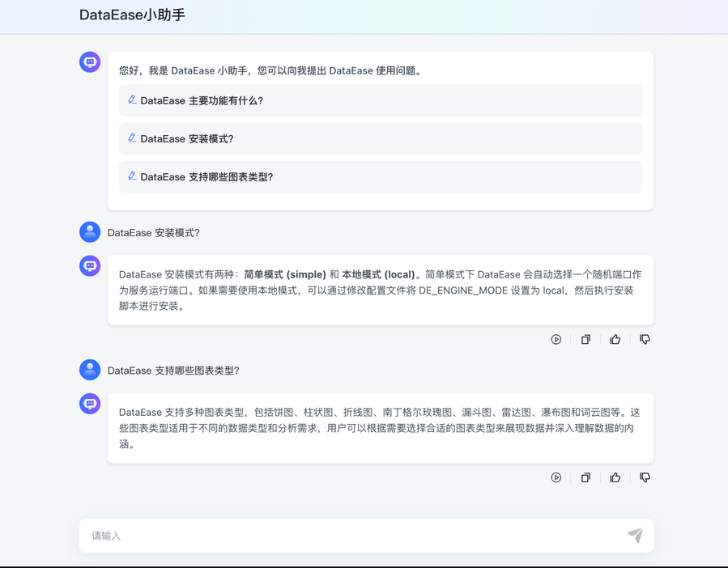Click the bot avatar beside install mode answer

coord(90,266)
